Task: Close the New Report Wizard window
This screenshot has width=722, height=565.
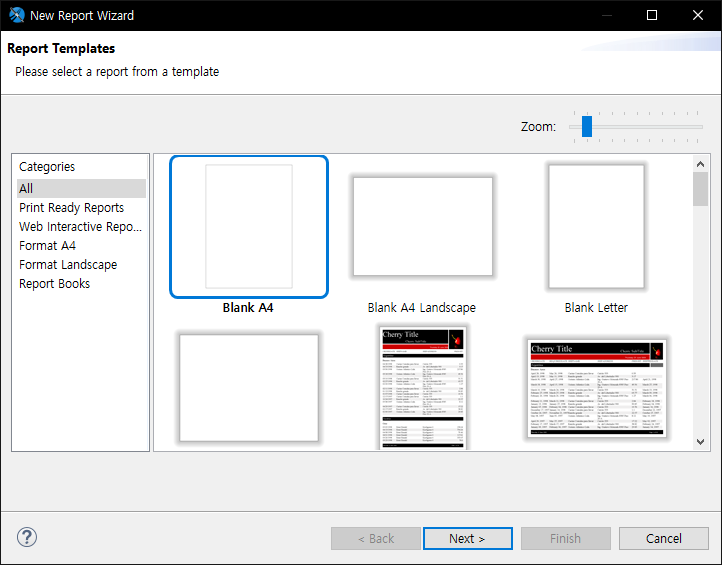Action: click(x=698, y=15)
